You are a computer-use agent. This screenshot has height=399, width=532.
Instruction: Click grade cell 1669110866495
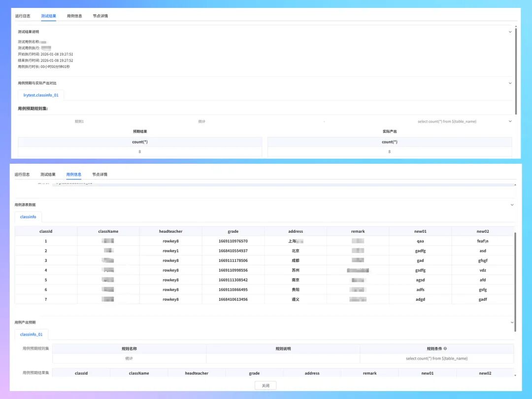233,290
